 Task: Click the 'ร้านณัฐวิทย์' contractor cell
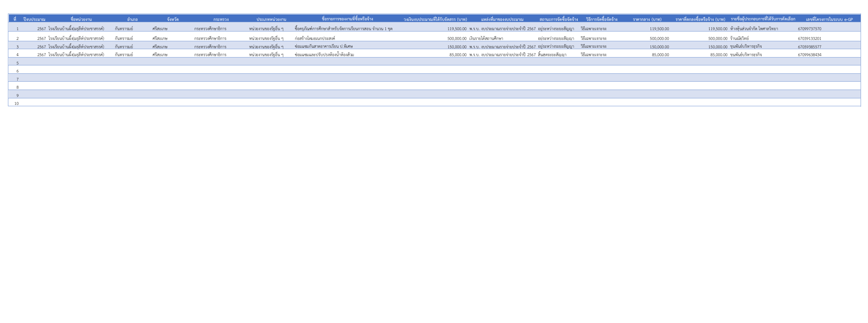(x=739, y=39)
